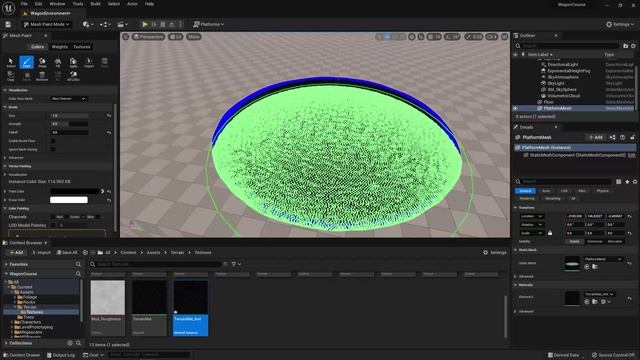Open the File menu
640x360 pixels.
coord(24,4)
